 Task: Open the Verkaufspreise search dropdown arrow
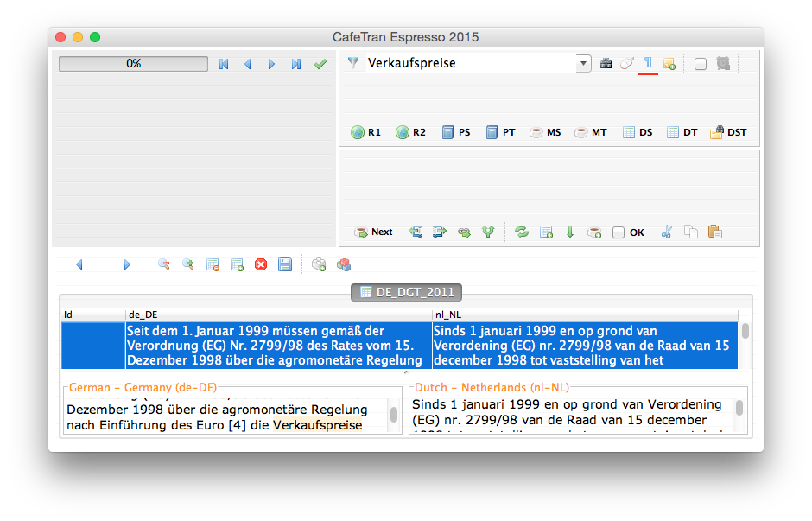584,63
